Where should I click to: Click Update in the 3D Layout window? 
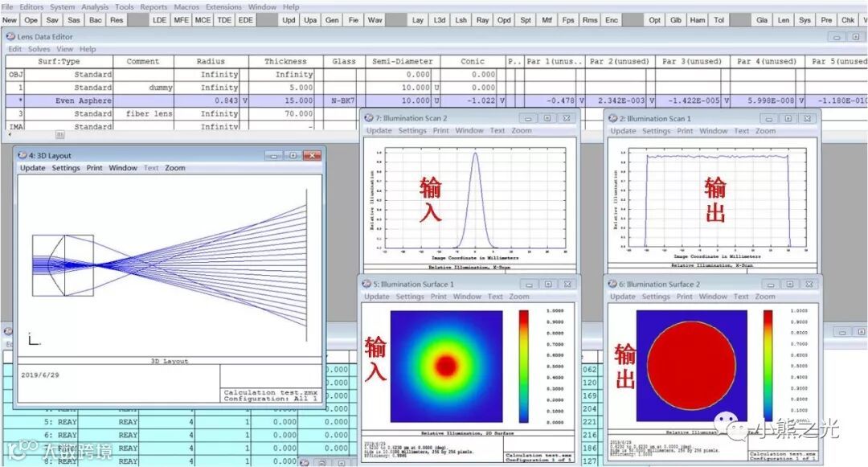click(33, 168)
